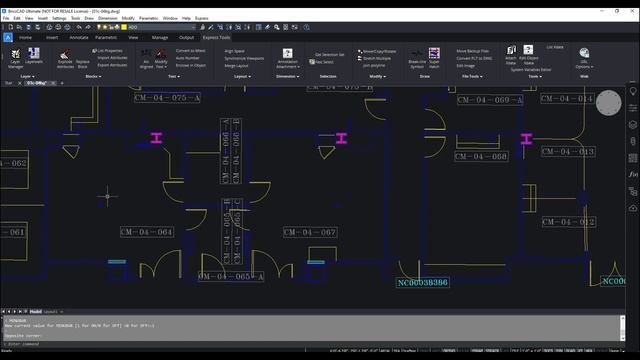Select the Model layout tab

point(36,311)
